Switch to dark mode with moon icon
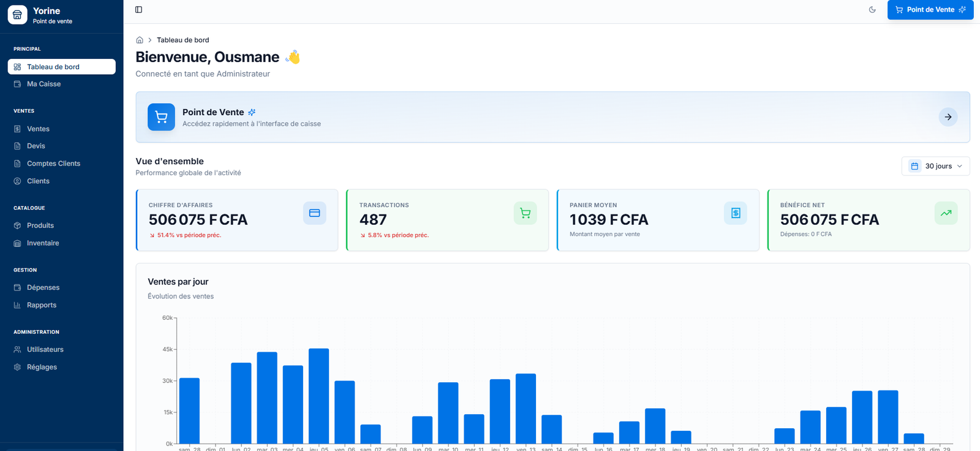The width and height of the screenshot is (980, 451). (872, 10)
